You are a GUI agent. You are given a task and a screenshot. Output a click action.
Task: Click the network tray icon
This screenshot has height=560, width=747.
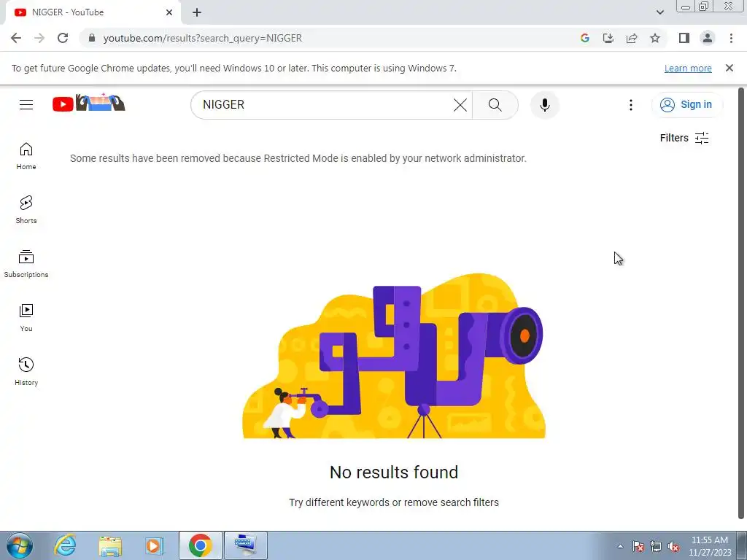[x=656, y=546]
